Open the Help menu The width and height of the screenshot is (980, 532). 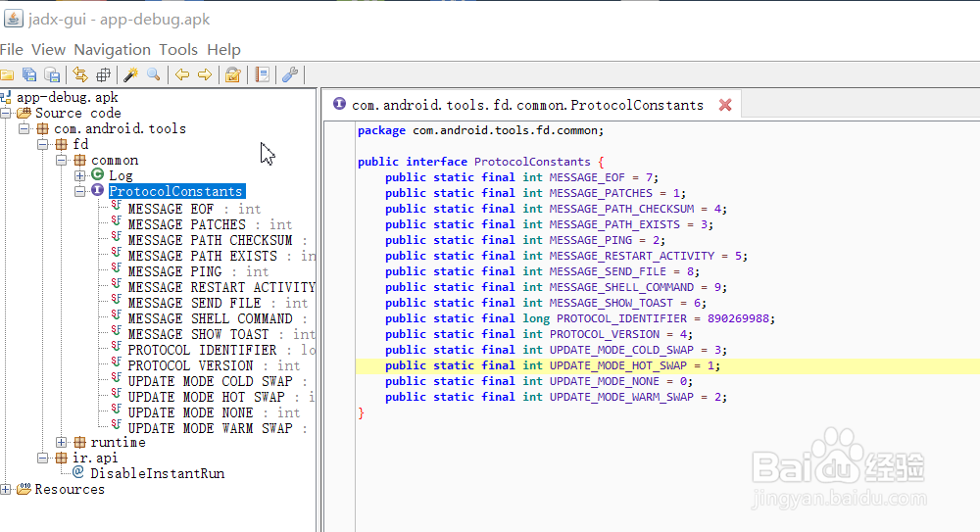(x=223, y=49)
